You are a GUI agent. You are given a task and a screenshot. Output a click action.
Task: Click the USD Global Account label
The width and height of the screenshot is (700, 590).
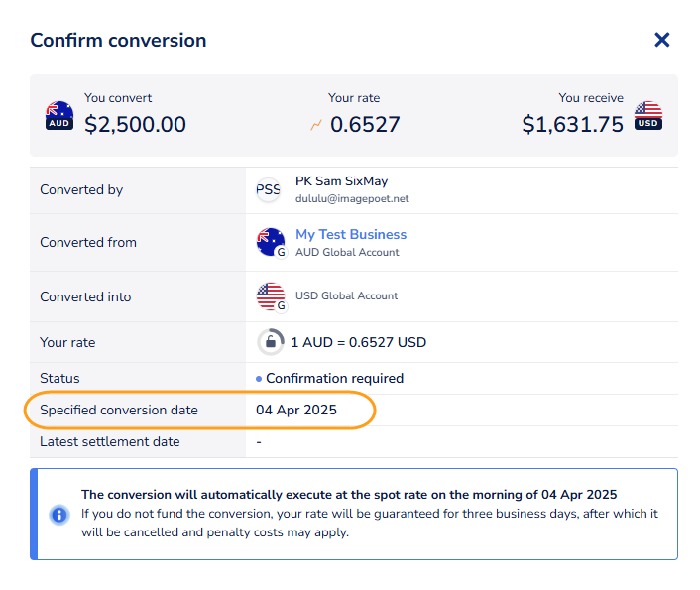[x=346, y=295]
